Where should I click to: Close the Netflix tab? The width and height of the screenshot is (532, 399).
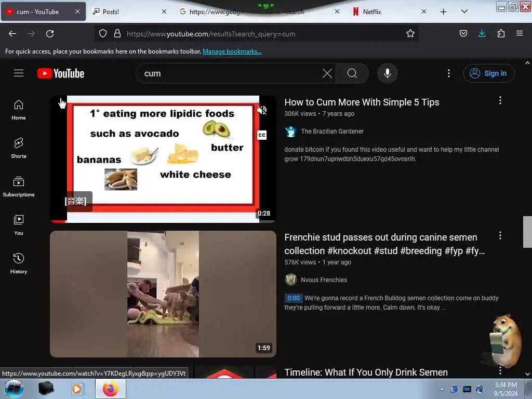424,11
